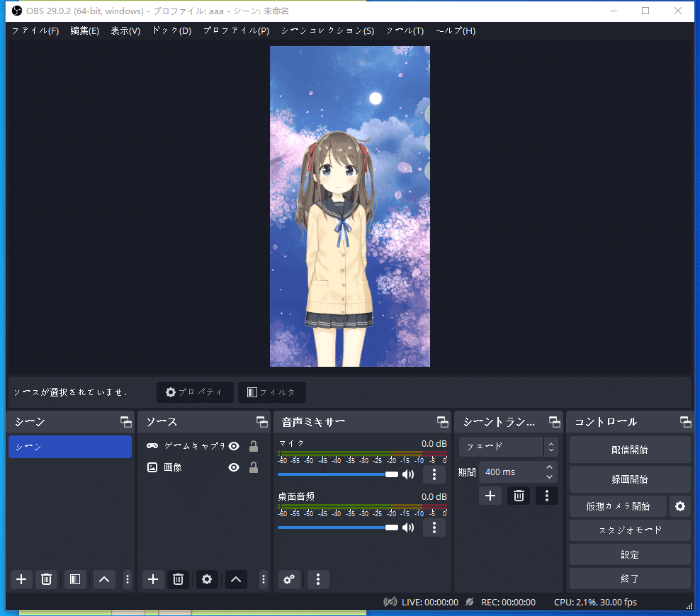Mute the マイク audio track
Image resolution: width=700 pixels, height=616 pixels.
pos(408,474)
